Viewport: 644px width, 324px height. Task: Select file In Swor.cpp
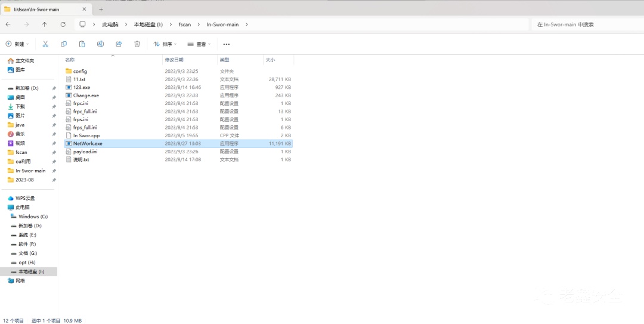click(x=178, y=135)
